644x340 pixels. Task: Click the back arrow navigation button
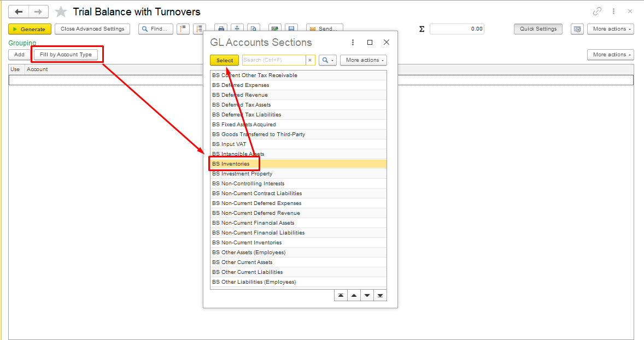[x=19, y=11]
